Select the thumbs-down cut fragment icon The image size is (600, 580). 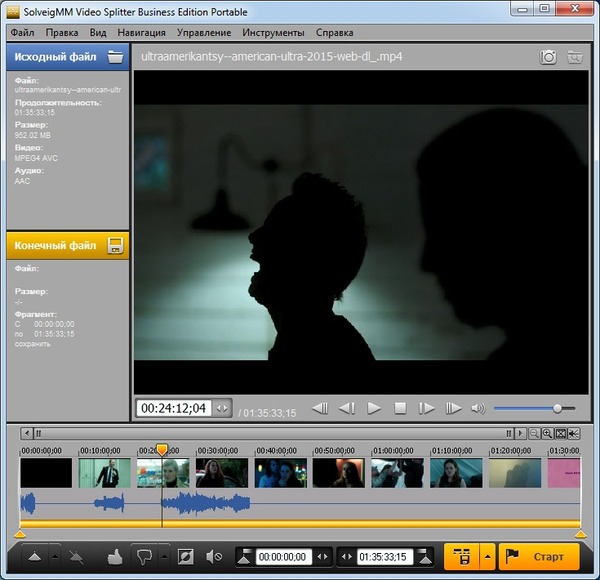coord(141,556)
